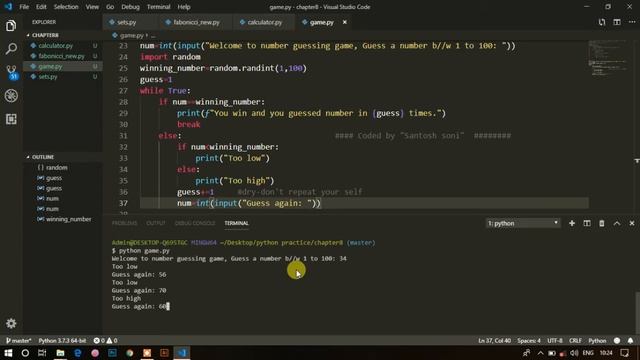The width and height of the screenshot is (640, 360).
Task: Change encoding via UTF-8 indicator
Action: [555, 340]
